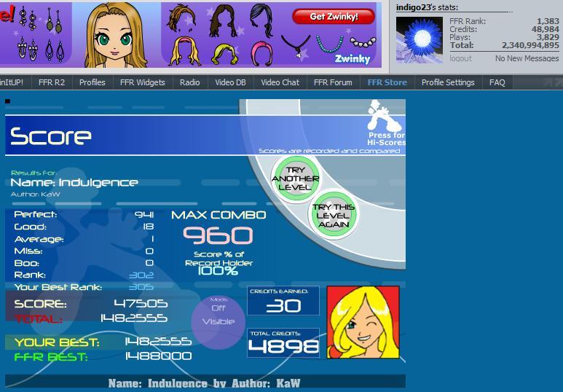Screen dimensions: 563x392
Task: Click the Zwinky blonde avatar face
Action: click(x=116, y=35)
